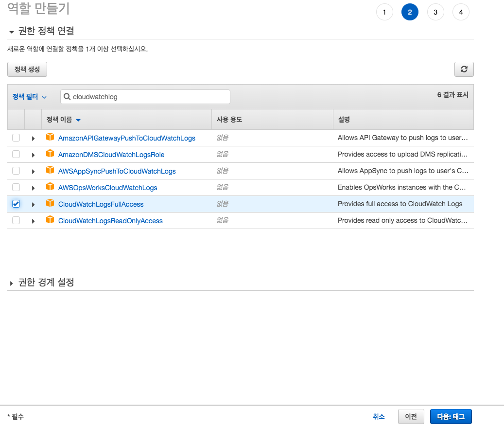Viewport: 504px width, 426px height.
Task: Click description 'Provides full access to CloudWatch Logs'
Action: (400, 204)
